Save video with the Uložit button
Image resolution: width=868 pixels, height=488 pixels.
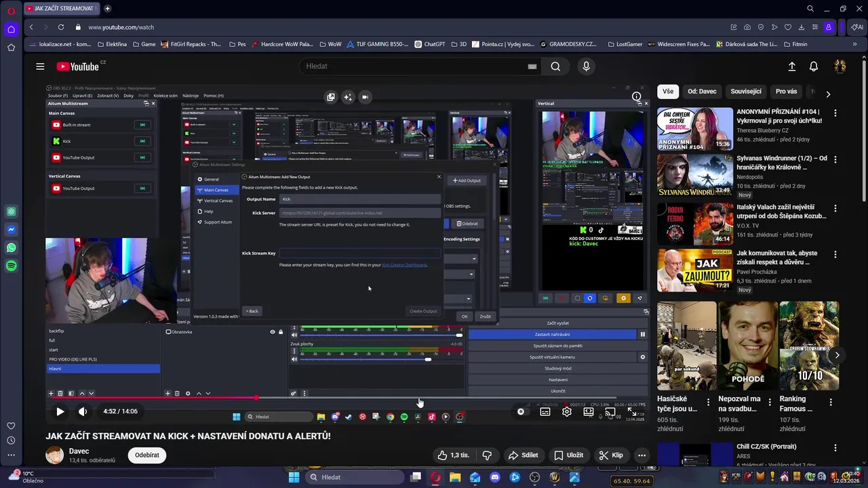point(568,455)
